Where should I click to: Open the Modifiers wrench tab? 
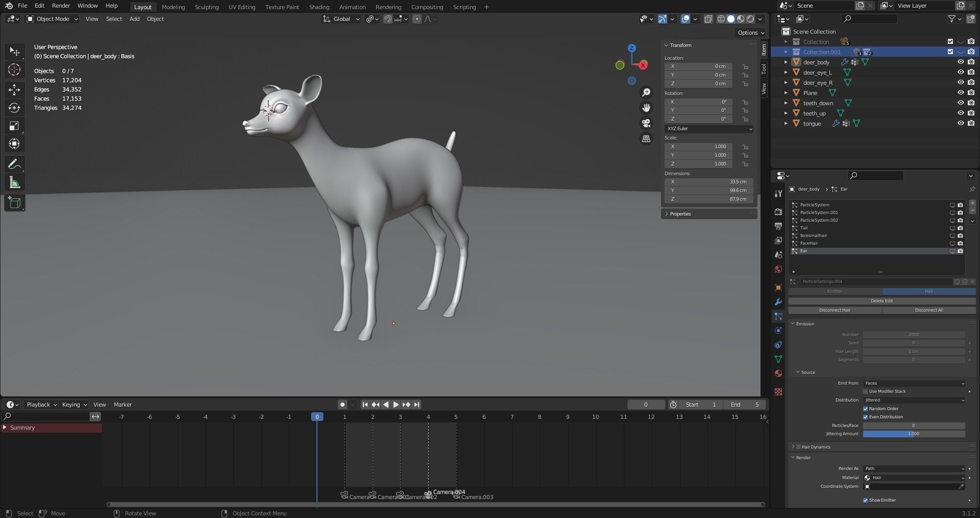coord(778,302)
